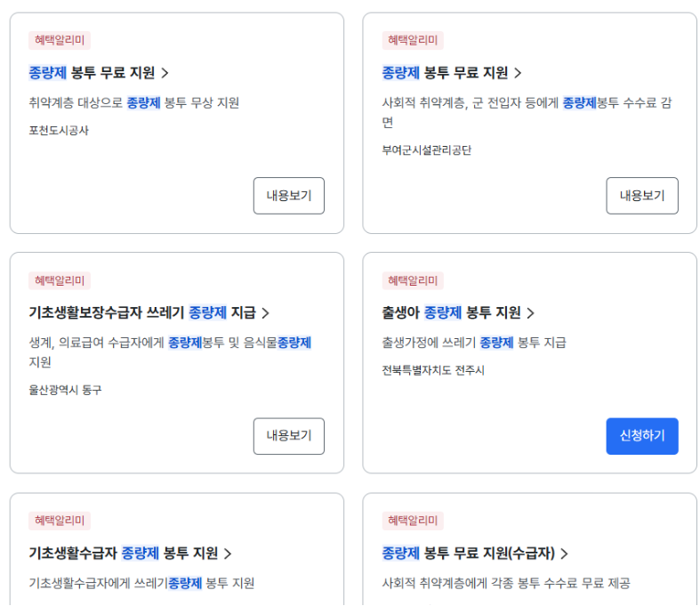Click 혜택알리미 badge on 부여군시설관리공단 card
The height and width of the screenshot is (606, 700).
point(413,40)
